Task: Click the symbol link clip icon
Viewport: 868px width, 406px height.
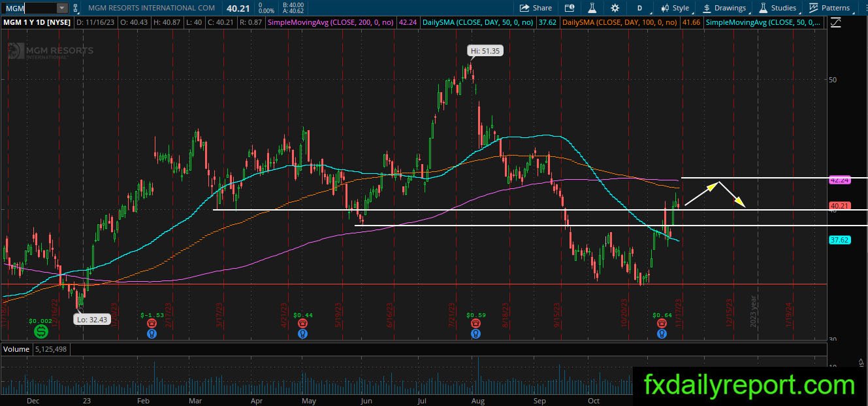Action: click(x=76, y=8)
